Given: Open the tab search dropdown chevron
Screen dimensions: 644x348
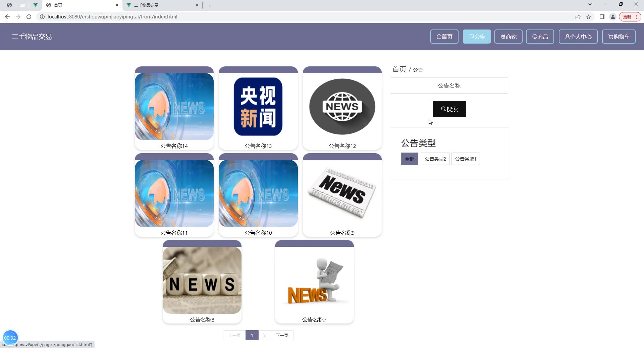Looking at the screenshot, I should [x=590, y=4].
